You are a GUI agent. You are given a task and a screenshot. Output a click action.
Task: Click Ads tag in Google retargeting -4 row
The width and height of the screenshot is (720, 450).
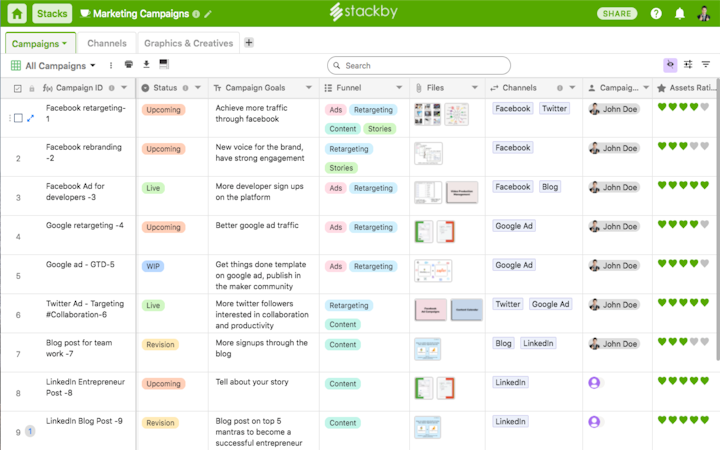336,227
